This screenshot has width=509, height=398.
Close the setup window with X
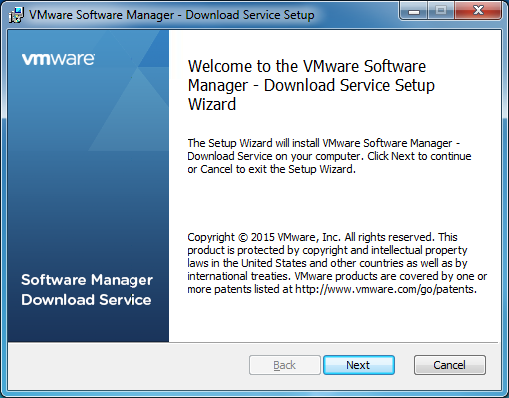[x=478, y=11]
